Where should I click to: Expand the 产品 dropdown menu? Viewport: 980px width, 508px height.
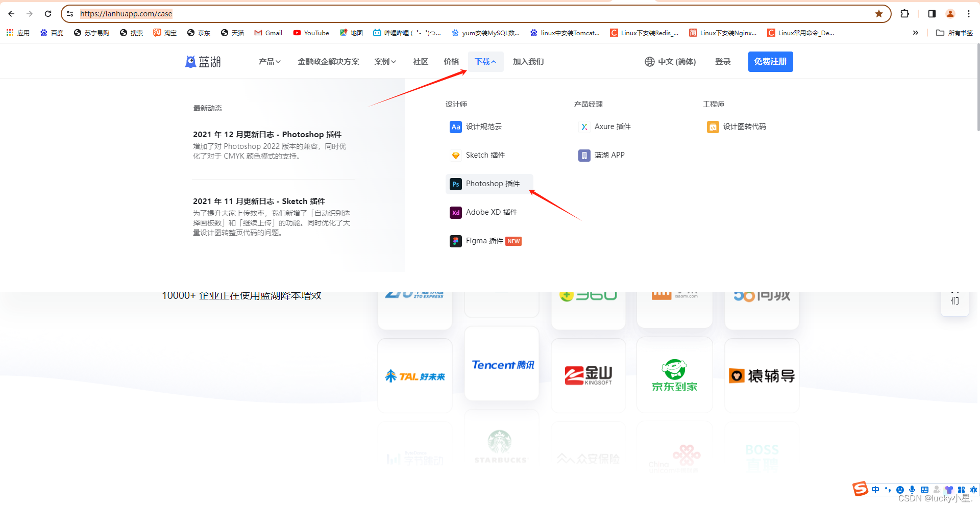pyautogui.click(x=269, y=62)
